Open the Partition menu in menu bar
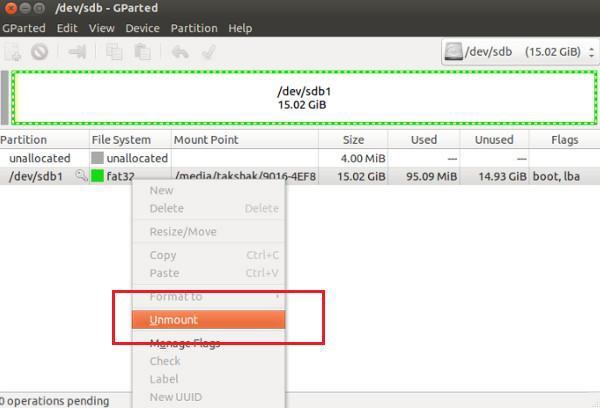The image size is (600, 408). tap(193, 28)
